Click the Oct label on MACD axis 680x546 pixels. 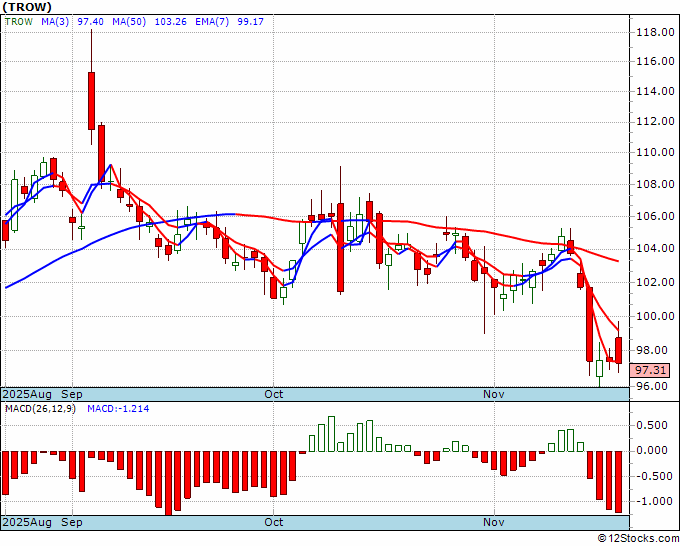click(274, 522)
